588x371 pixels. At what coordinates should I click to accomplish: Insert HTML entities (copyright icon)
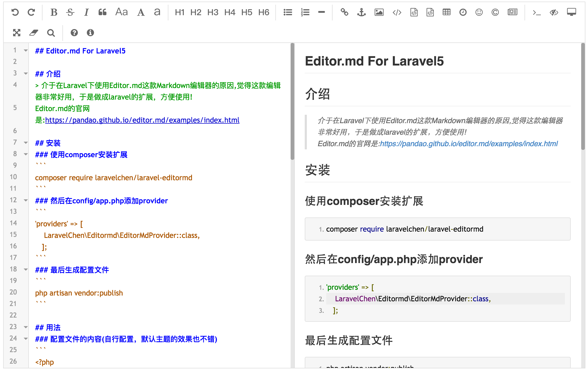point(495,12)
